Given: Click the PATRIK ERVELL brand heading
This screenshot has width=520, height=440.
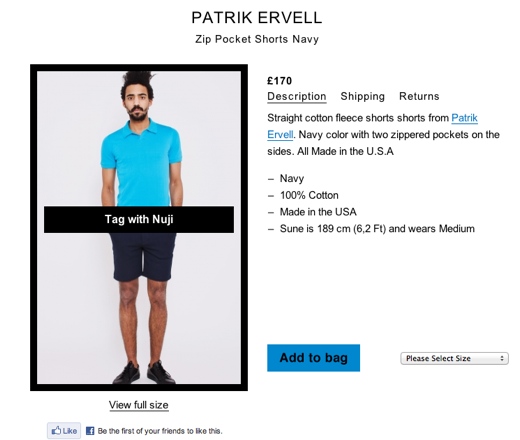Looking at the screenshot, I should click(x=257, y=18).
